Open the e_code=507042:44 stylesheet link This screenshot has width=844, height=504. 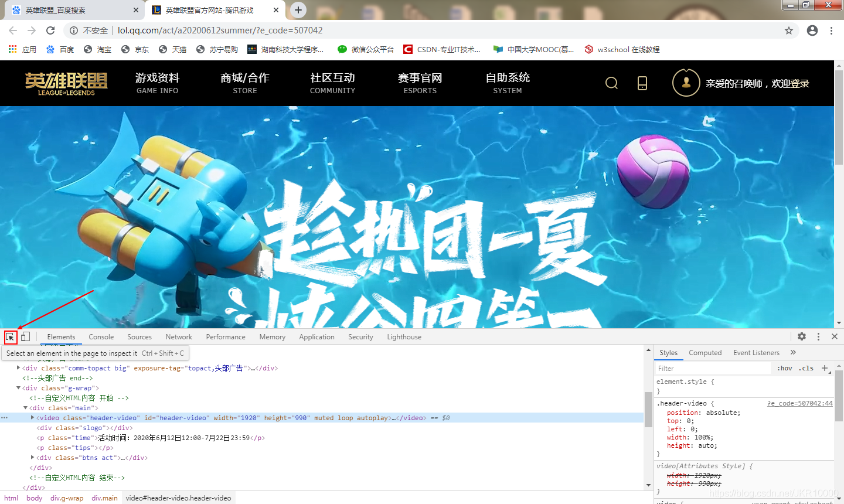[800, 403]
